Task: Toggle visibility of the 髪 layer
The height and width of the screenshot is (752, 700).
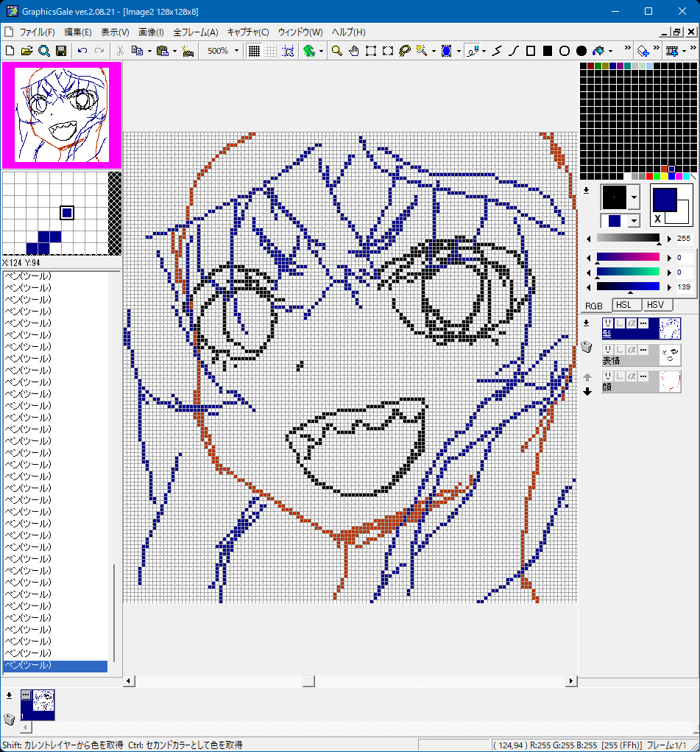Action: point(608,323)
